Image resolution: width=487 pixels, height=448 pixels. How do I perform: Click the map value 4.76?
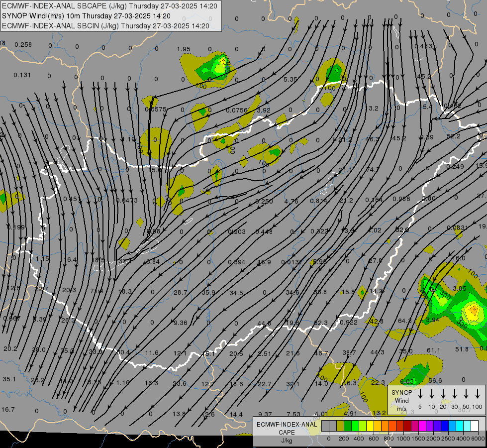point(291,201)
